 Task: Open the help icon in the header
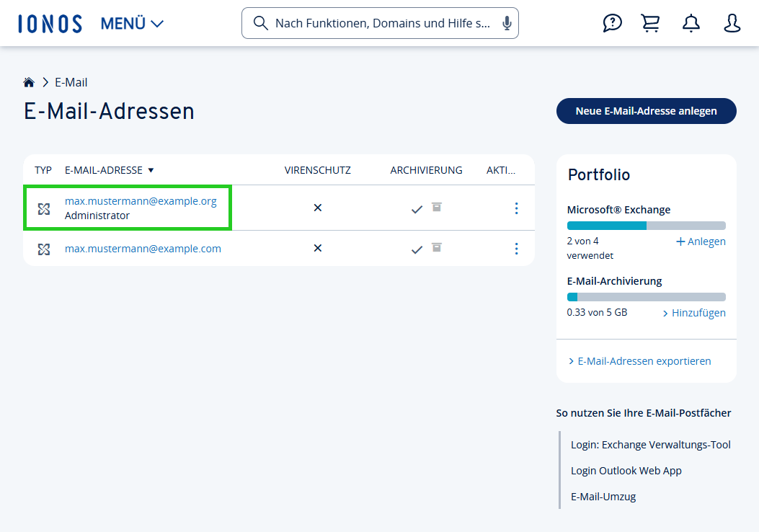point(612,23)
